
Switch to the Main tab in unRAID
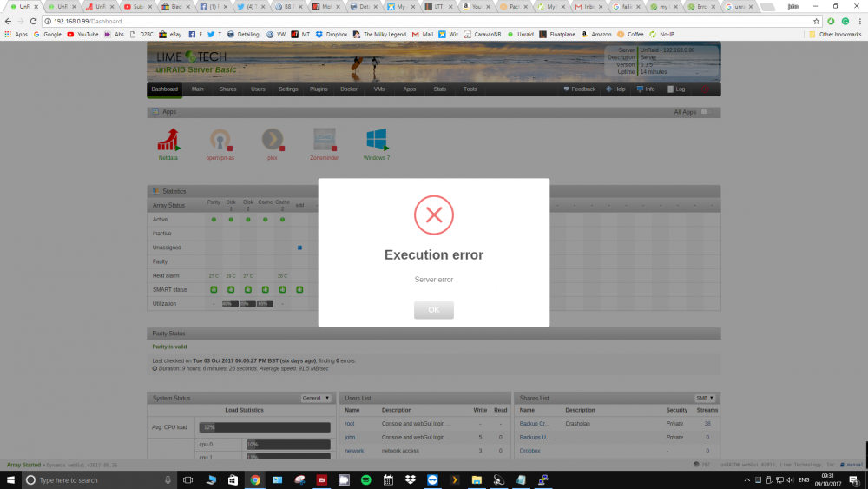[198, 89]
